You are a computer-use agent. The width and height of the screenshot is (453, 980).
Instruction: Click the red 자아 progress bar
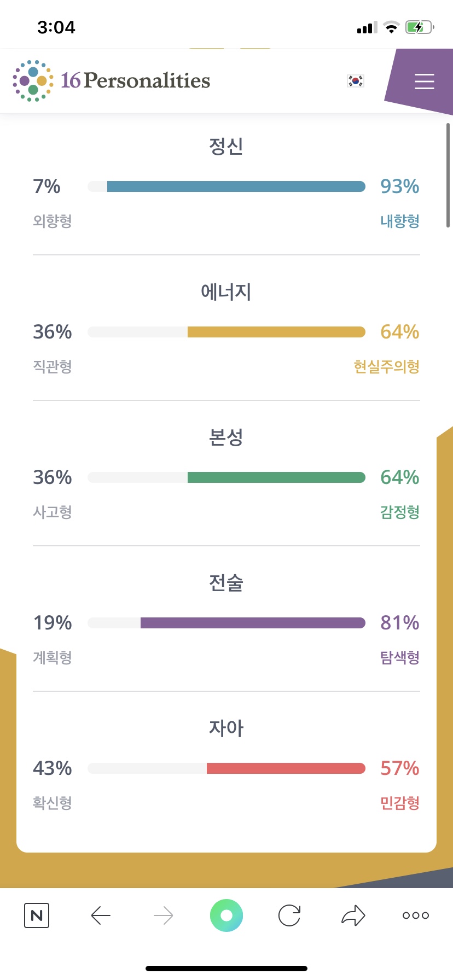(286, 768)
